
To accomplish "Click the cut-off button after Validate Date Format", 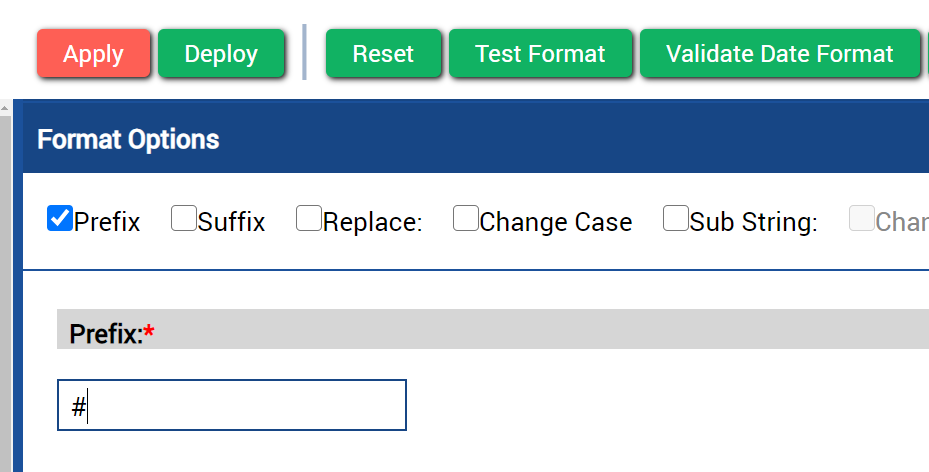I will tap(926, 53).
